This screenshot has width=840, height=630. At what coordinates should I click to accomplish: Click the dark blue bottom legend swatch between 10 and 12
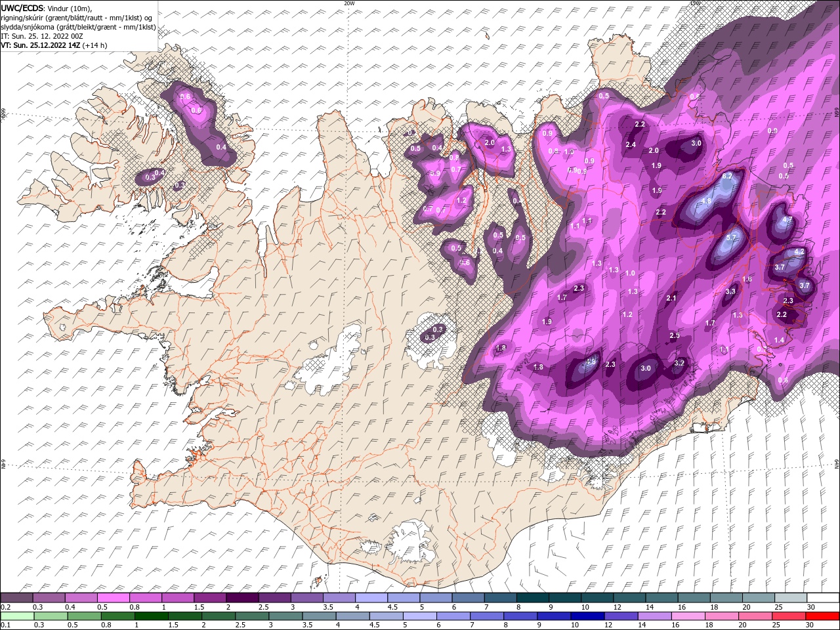click(587, 616)
